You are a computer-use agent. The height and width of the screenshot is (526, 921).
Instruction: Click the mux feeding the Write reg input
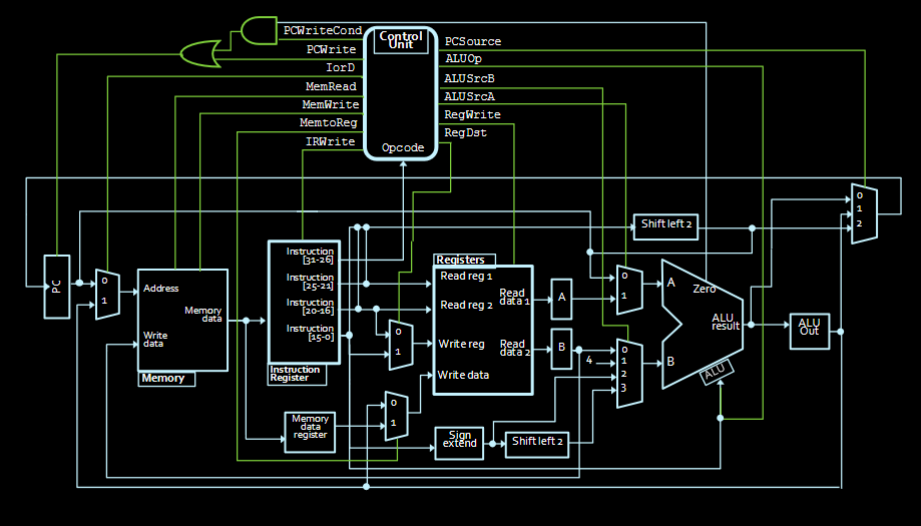click(x=399, y=344)
